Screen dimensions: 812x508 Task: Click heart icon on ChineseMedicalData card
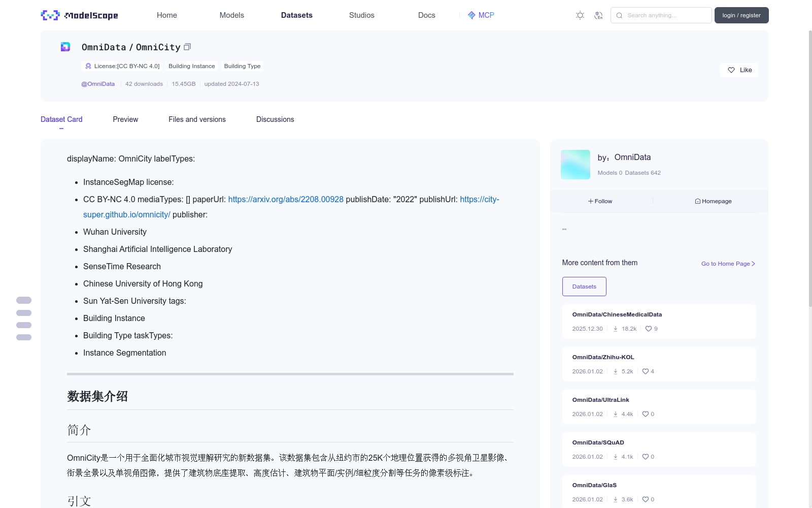[649, 329]
